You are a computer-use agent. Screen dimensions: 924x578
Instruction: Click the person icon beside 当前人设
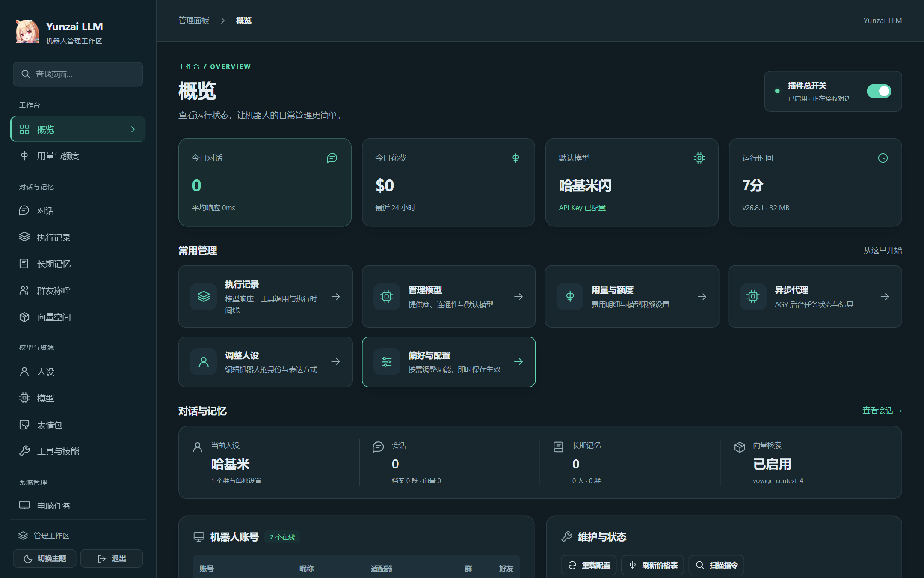[198, 447]
